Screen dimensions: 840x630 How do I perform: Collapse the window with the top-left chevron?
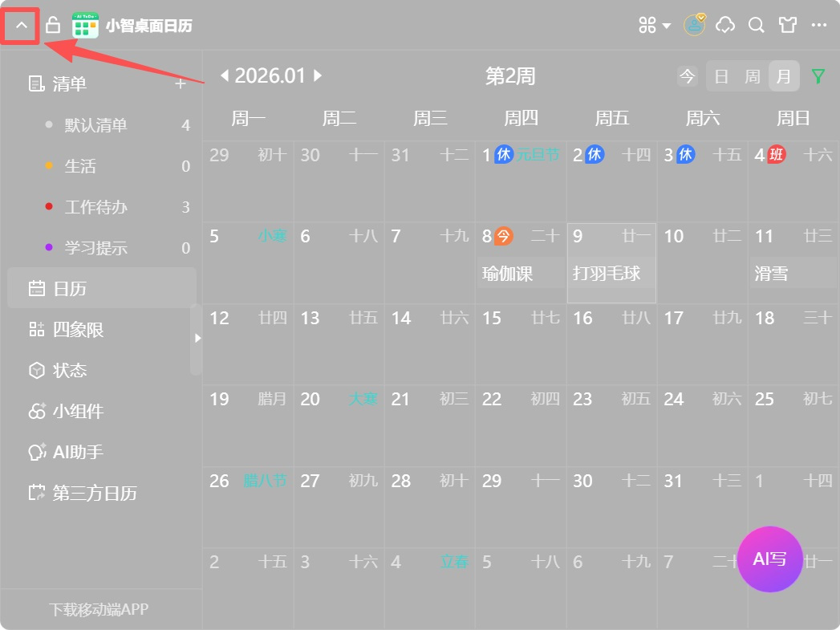pyautogui.click(x=20, y=24)
